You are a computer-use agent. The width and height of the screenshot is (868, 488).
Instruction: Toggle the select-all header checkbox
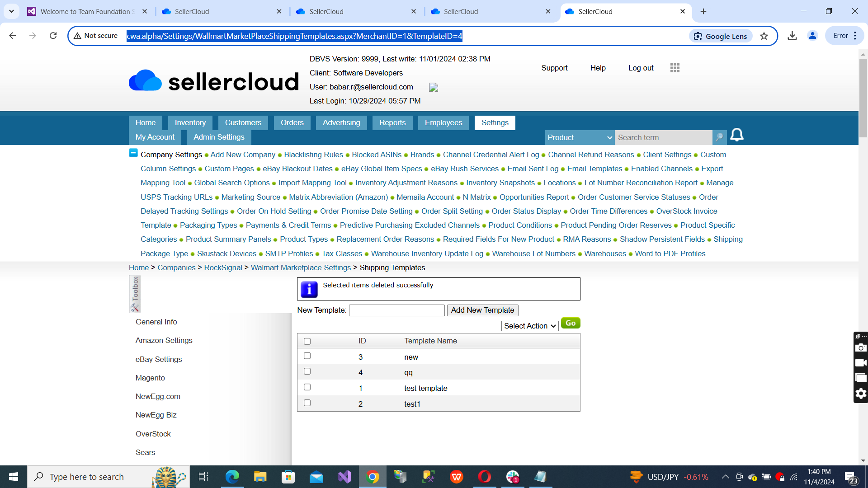pyautogui.click(x=307, y=341)
